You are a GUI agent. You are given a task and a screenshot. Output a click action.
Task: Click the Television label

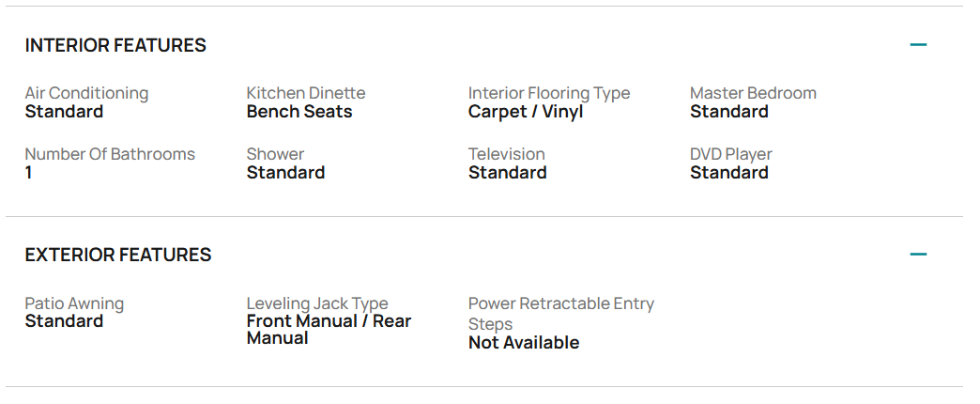[x=507, y=154]
